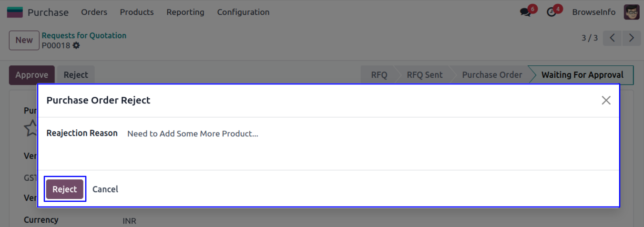Confirm with the dialog's Reject button
The image size is (644, 227).
tap(65, 189)
